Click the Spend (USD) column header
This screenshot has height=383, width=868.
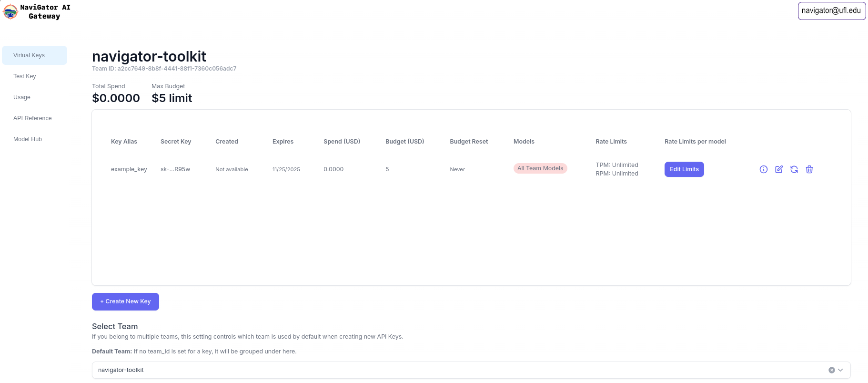pyautogui.click(x=342, y=142)
